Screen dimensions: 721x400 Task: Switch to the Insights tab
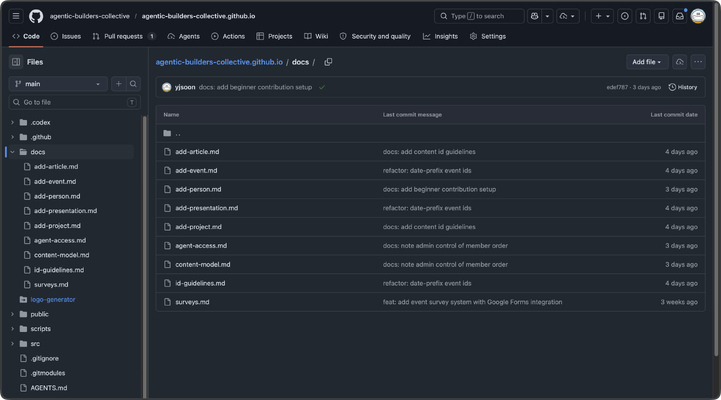440,36
